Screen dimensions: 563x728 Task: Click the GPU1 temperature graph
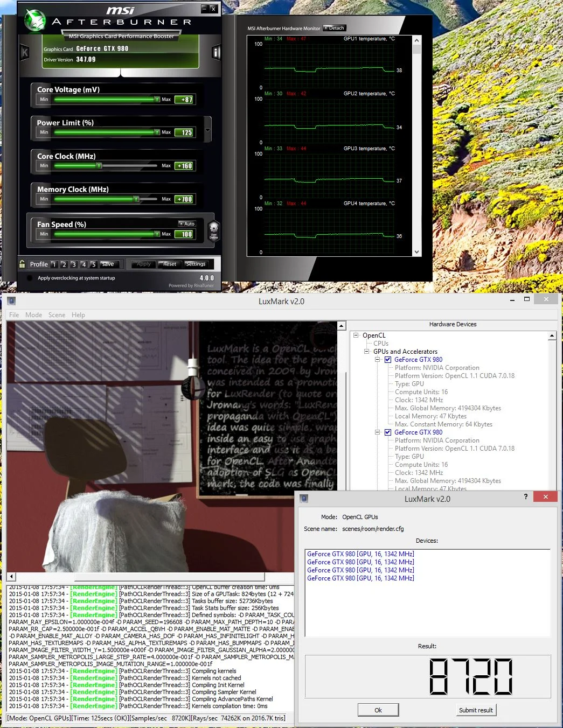329,66
